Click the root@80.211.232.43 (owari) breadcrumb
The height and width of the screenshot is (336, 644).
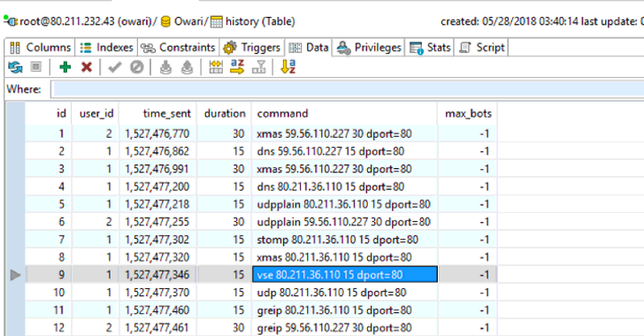[x=86, y=21]
